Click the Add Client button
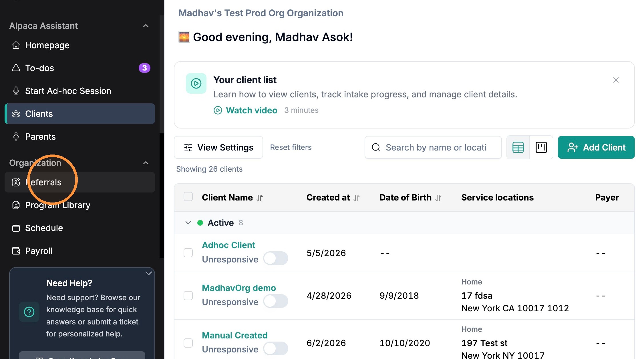Image resolution: width=644 pixels, height=359 pixels. (596, 147)
